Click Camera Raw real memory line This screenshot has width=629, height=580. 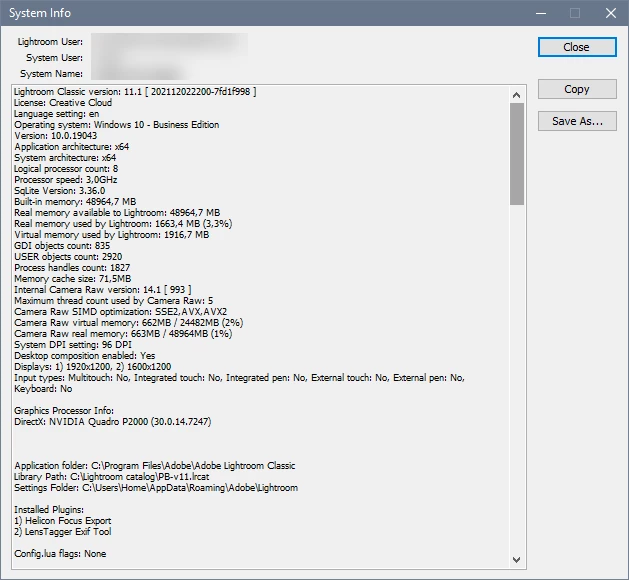[x=123, y=334]
